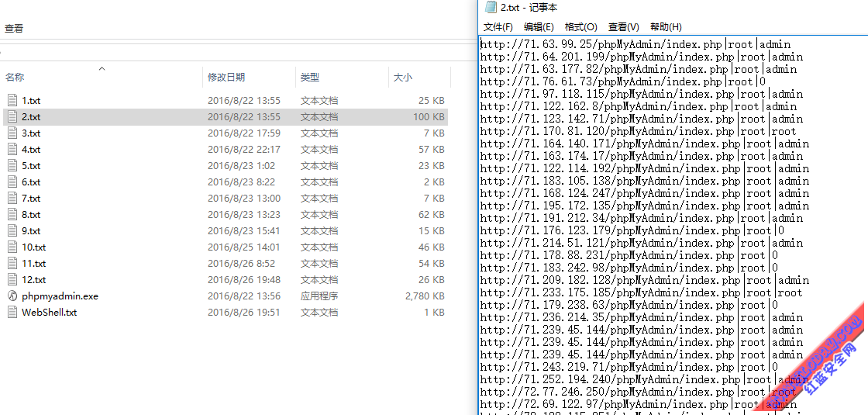
Task: Click the date 2016/8/26 19:51
Action: coord(243,313)
